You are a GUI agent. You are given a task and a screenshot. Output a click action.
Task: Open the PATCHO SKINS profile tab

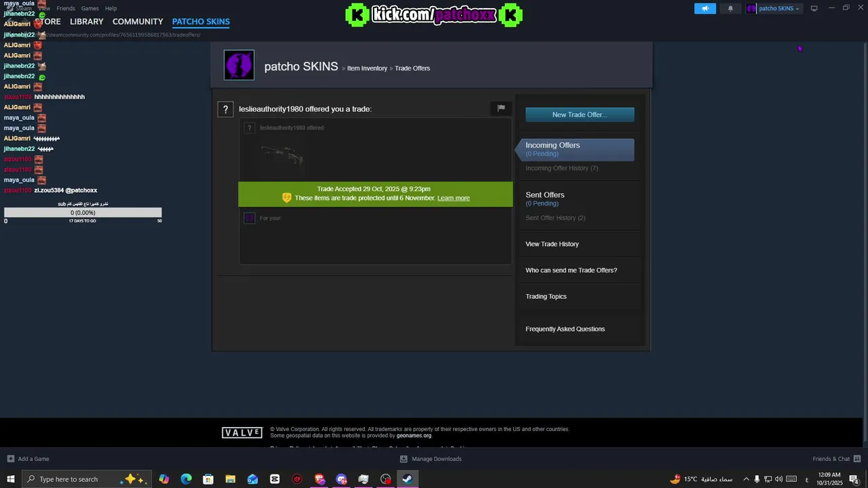pyautogui.click(x=201, y=22)
